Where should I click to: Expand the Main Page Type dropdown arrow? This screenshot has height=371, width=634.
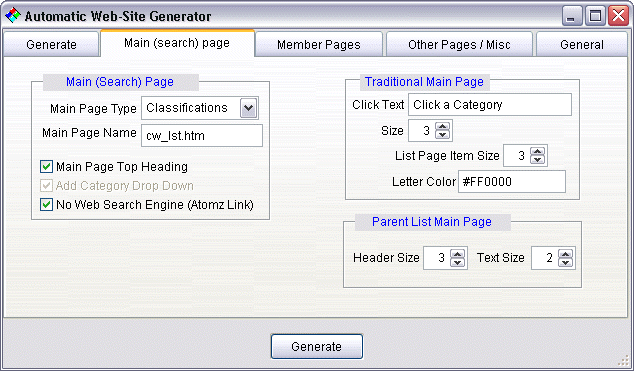[x=249, y=108]
